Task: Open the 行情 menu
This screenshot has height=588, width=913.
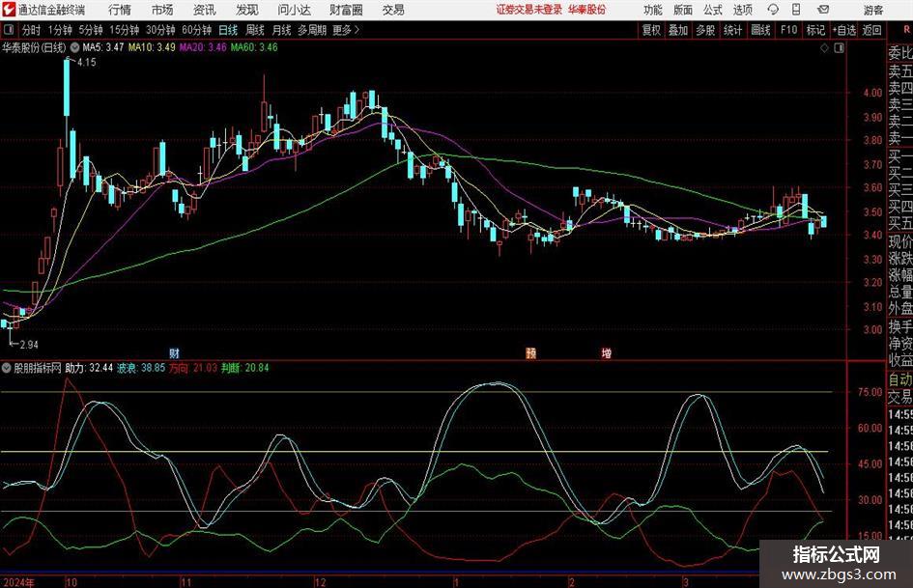Action: pyautogui.click(x=120, y=10)
